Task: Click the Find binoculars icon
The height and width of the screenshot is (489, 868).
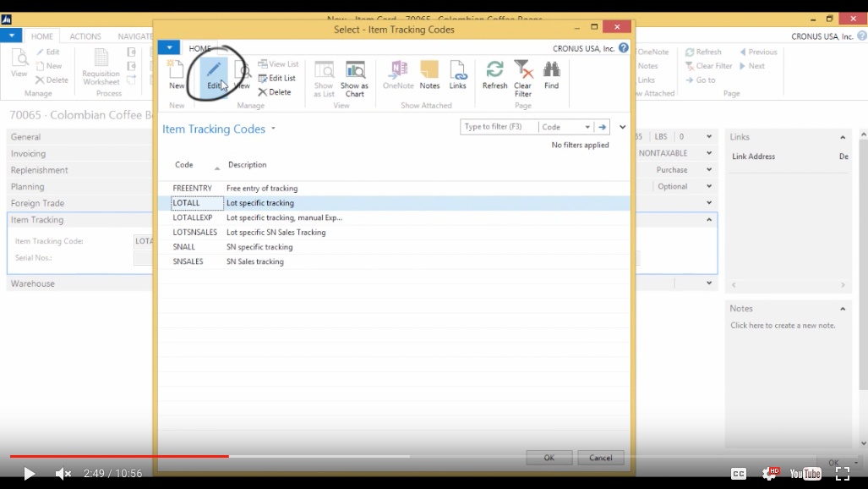Action: pyautogui.click(x=551, y=74)
